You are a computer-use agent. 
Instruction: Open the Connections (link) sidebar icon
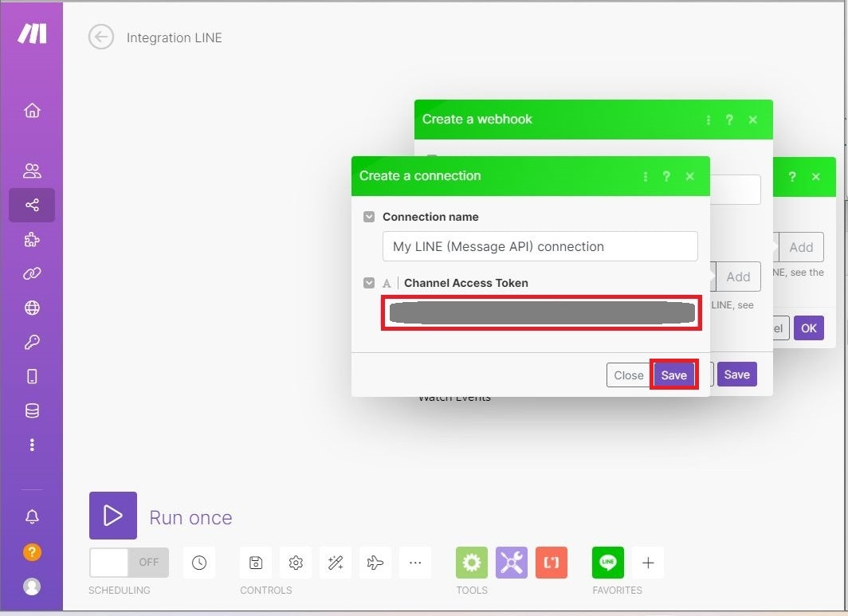(x=32, y=273)
